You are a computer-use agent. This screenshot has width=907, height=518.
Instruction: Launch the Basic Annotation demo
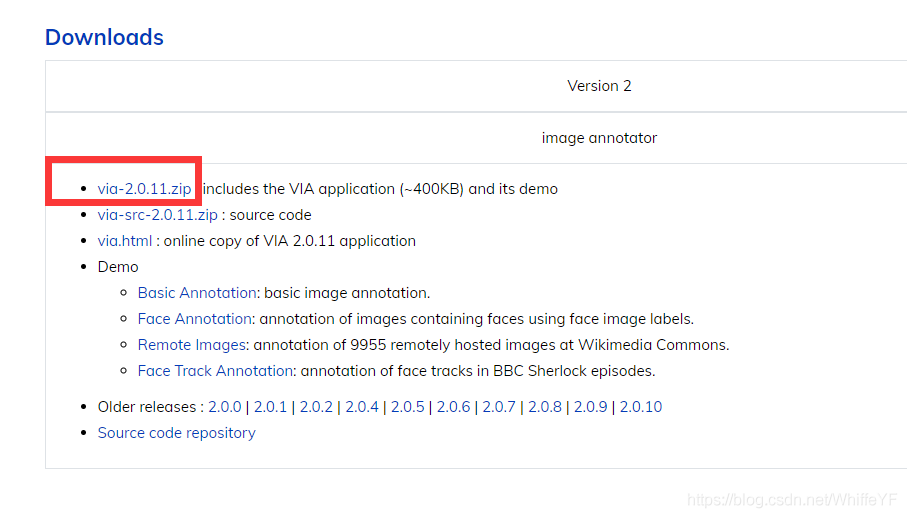point(197,293)
